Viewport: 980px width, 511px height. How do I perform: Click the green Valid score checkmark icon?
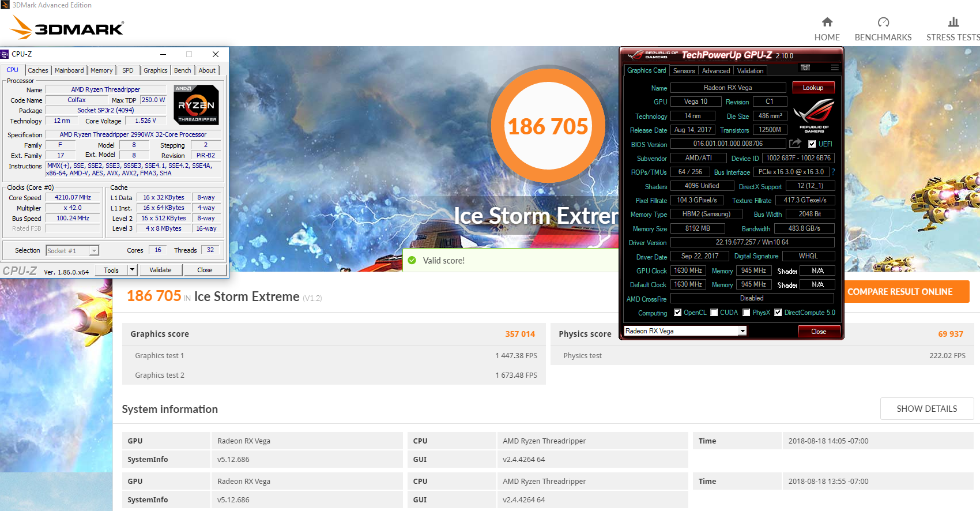(x=412, y=260)
